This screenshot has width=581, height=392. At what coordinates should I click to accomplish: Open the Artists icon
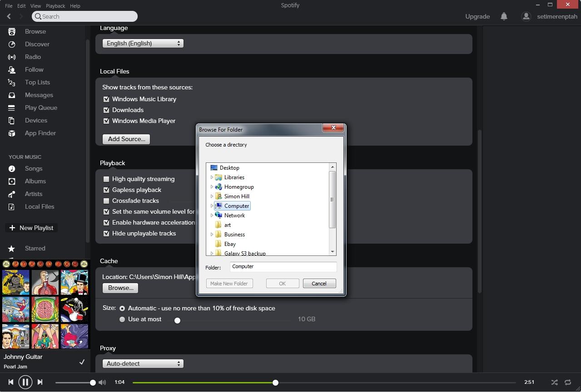point(12,194)
